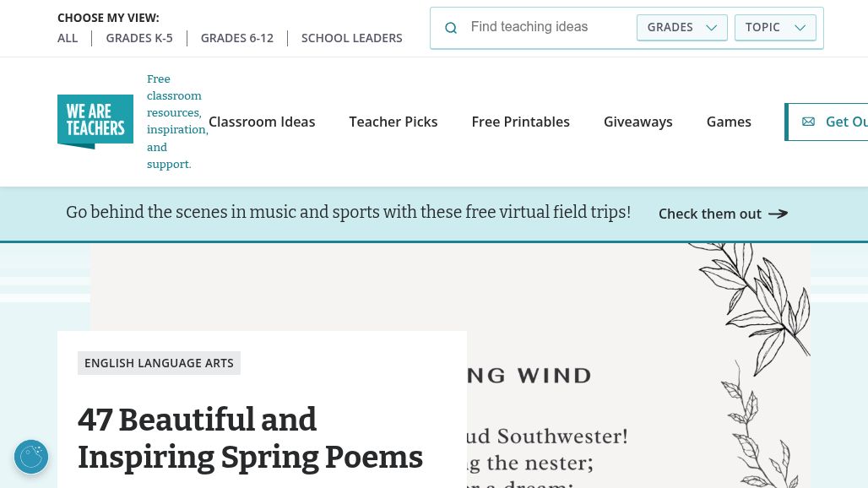
Task: Open the cookie preferences icon
Action: tap(31, 457)
